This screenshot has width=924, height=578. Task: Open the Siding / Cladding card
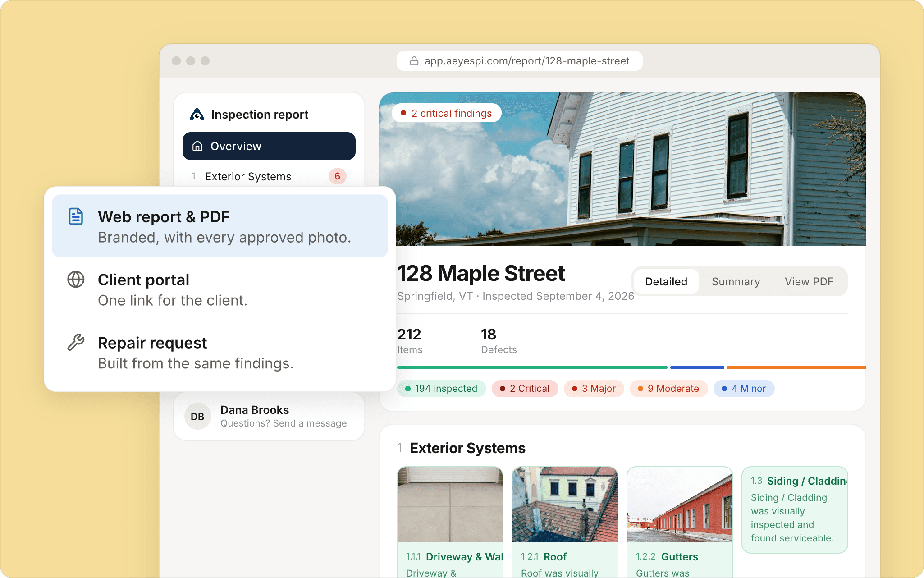coord(795,510)
